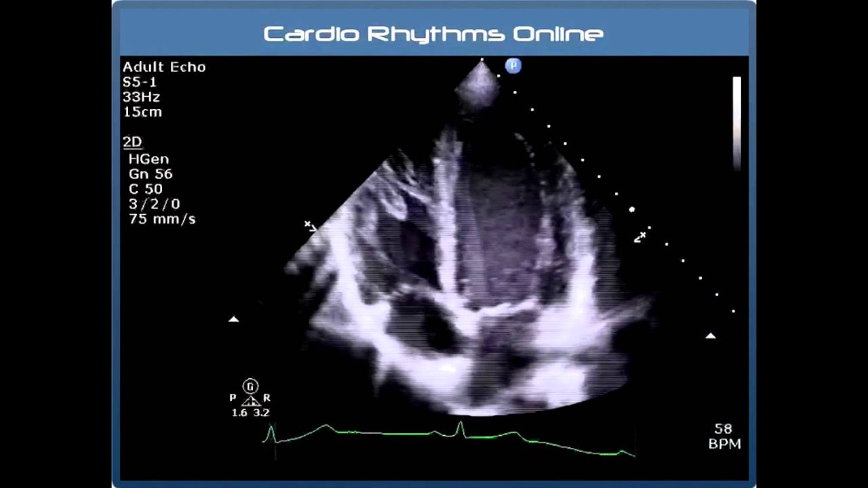Click the "S5-1" transducer label
Image resolution: width=868 pixels, height=488 pixels.
[140, 82]
